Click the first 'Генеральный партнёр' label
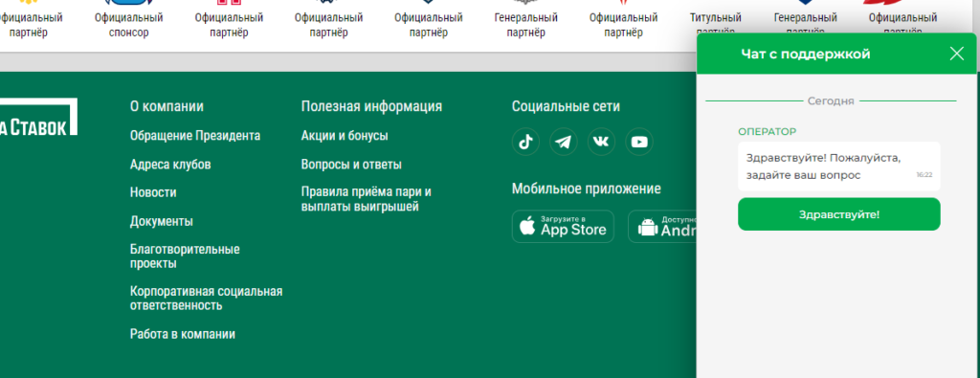This screenshot has height=378, width=980. point(525,25)
